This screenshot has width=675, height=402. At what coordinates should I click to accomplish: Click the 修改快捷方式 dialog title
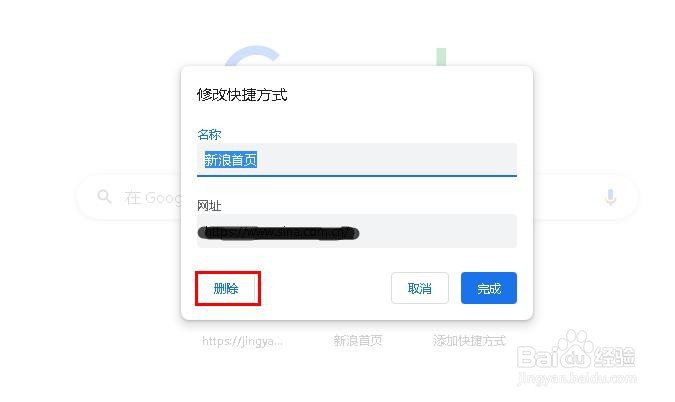(242, 95)
